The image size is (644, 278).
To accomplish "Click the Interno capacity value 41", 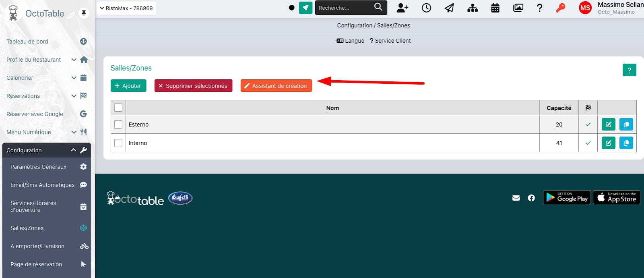I will [x=559, y=143].
